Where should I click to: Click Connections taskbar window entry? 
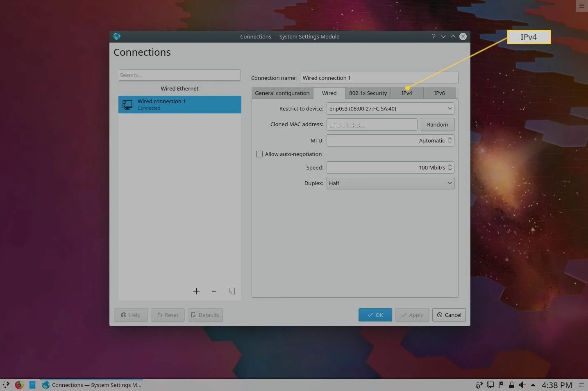(x=92, y=385)
